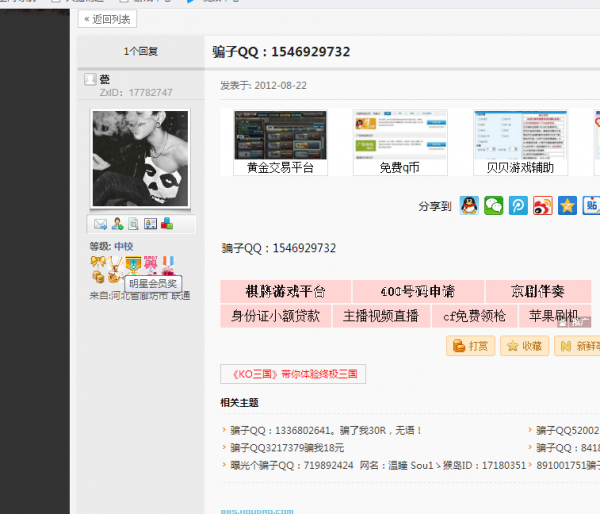Click the 打赏 reward button
The width and height of the screenshot is (600, 514).
click(x=471, y=346)
